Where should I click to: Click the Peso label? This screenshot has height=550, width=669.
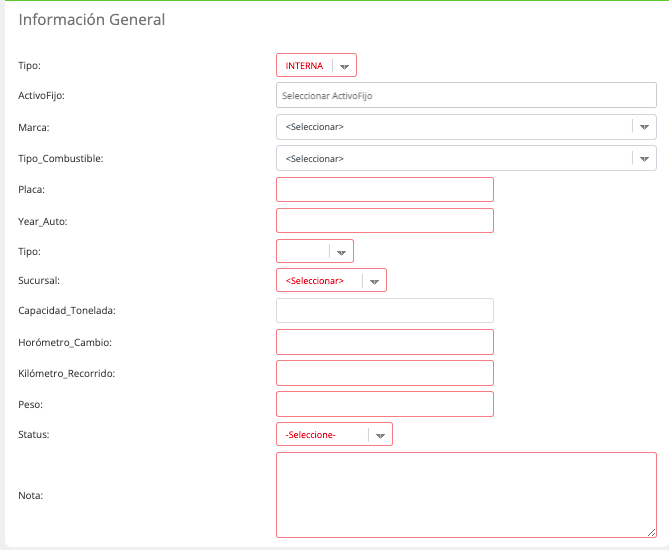point(30,404)
